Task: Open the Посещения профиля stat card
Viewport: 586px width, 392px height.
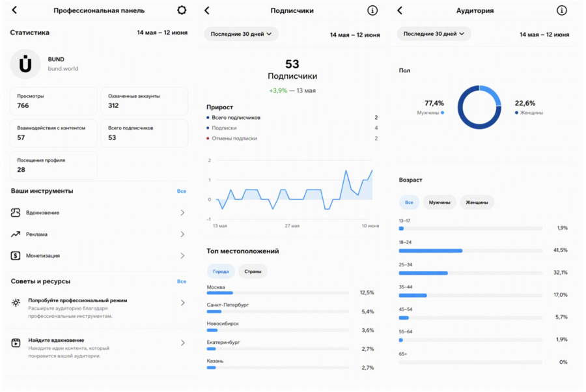Action: pyautogui.click(x=53, y=165)
